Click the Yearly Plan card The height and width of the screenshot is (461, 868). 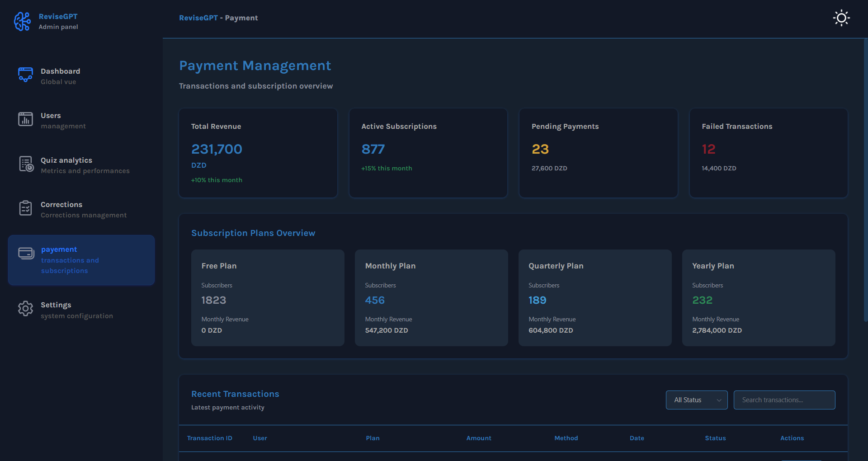pyautogui.click(x=759, y=298)
